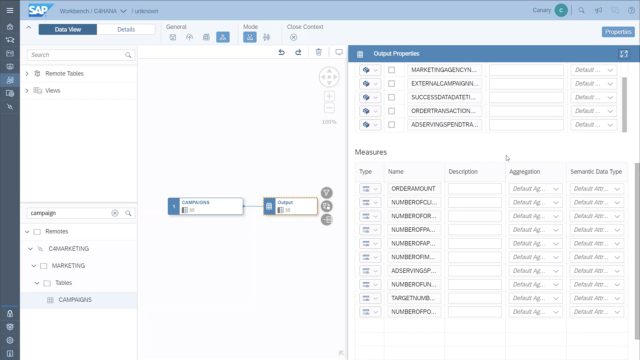640x360 pixels.
Task: Click the undo arrow in the canvas toolbar
Action: tap(282, 52)
